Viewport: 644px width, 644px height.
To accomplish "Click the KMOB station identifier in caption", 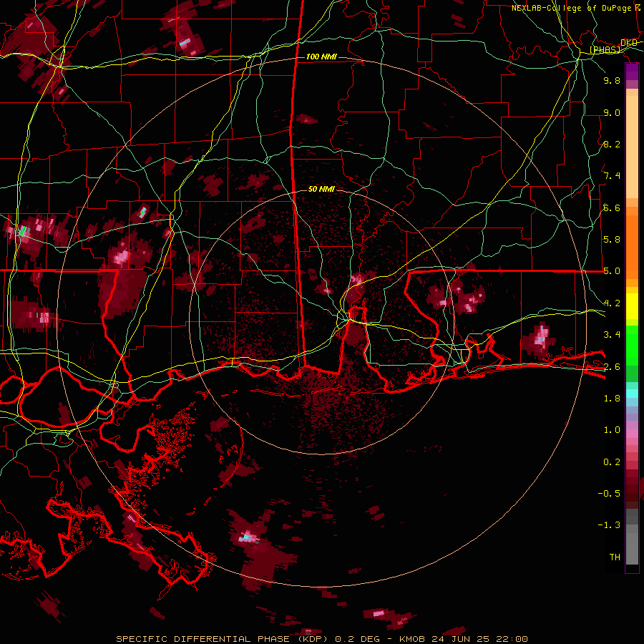I will 413,639.
